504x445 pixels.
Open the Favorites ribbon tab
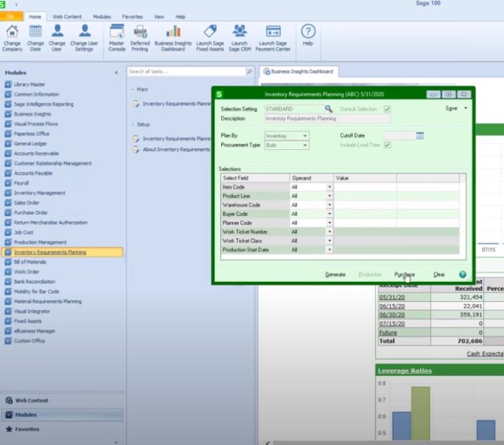(x=132, y=16)
